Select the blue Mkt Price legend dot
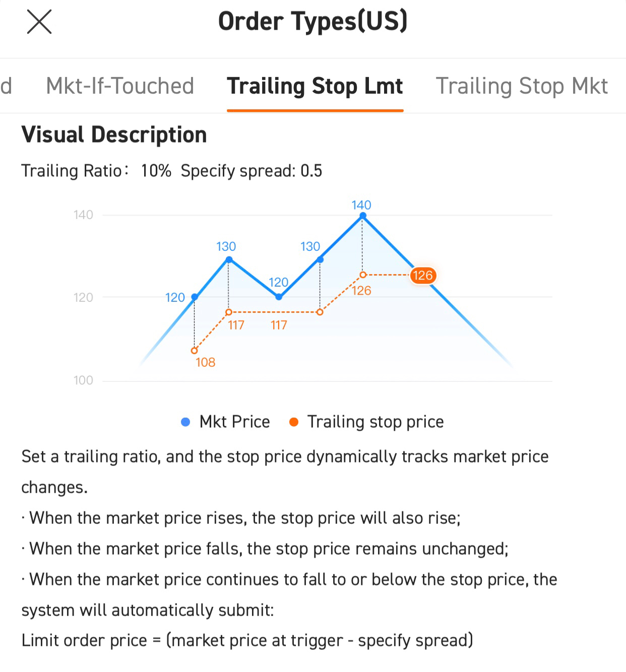Screen dimensions: 626x672 [185, 422]
